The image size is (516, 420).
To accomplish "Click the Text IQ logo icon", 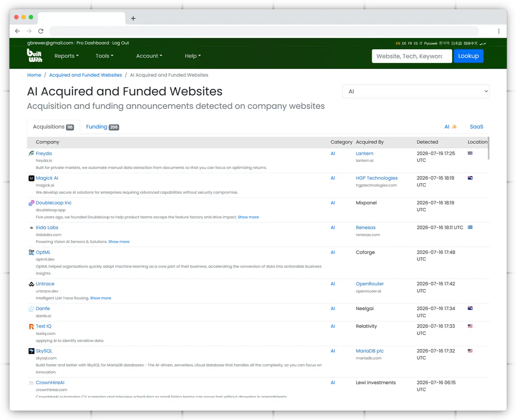I will 31,326.
